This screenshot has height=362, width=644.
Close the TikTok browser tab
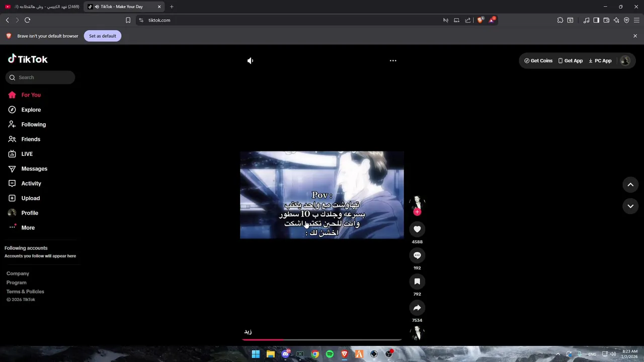[159, 7]
